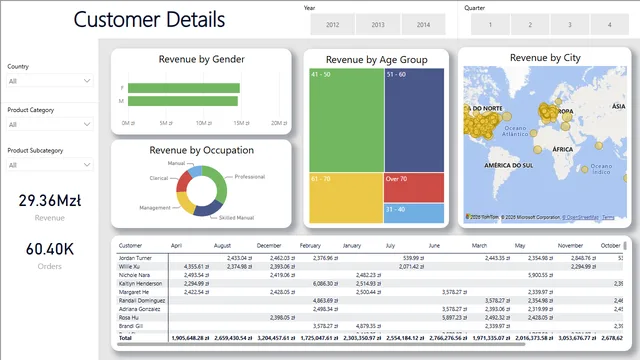Click the 29.36Mzł Revenue card
Viewport: 640px width, 360px height.
coord(50,207)
